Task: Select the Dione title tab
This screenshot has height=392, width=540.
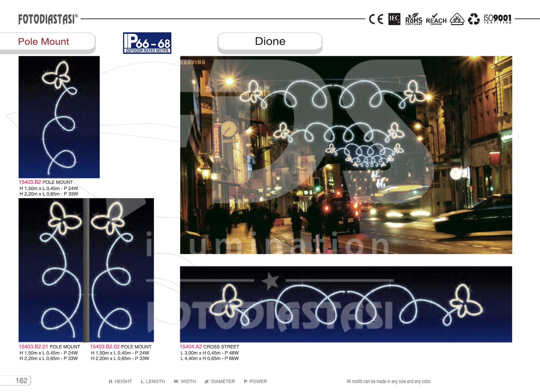Action: (x=270, y=41)
